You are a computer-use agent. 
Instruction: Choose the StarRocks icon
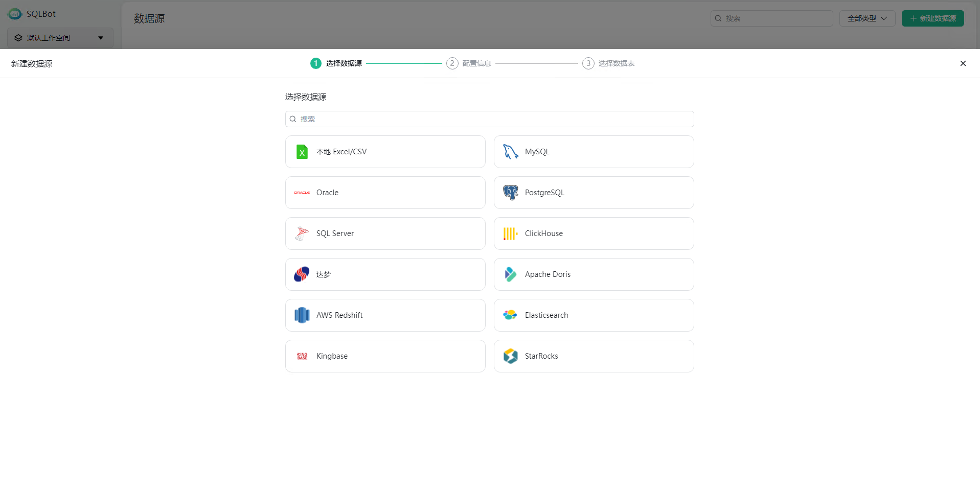(x=510, y=356)
